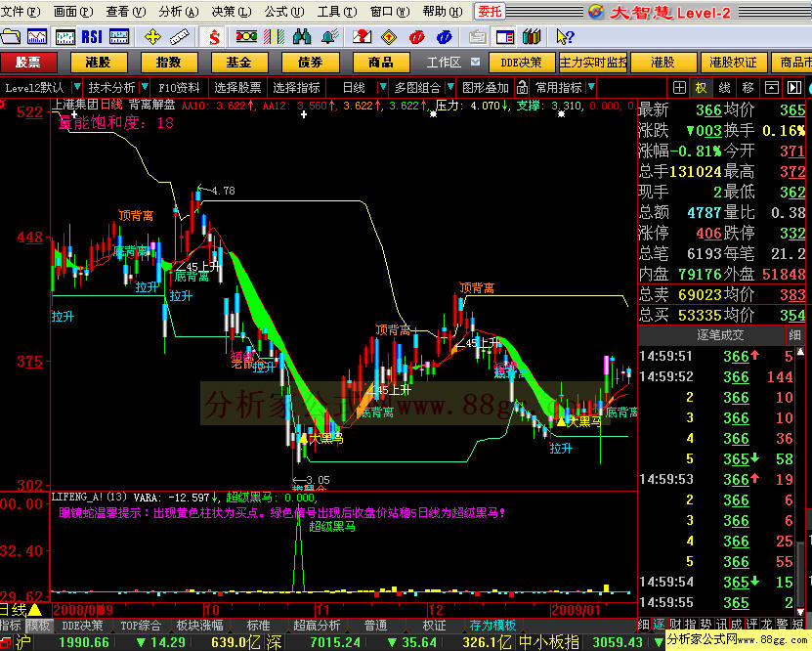Viewport: 812px width, 651px height.
Task: Click the red dollar sign icon
Action: pos(214,37)
